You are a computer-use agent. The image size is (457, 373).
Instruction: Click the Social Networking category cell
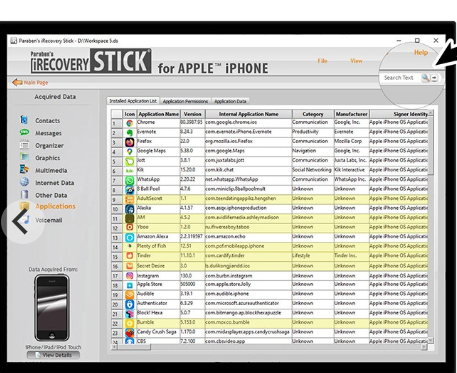point(313,170)
